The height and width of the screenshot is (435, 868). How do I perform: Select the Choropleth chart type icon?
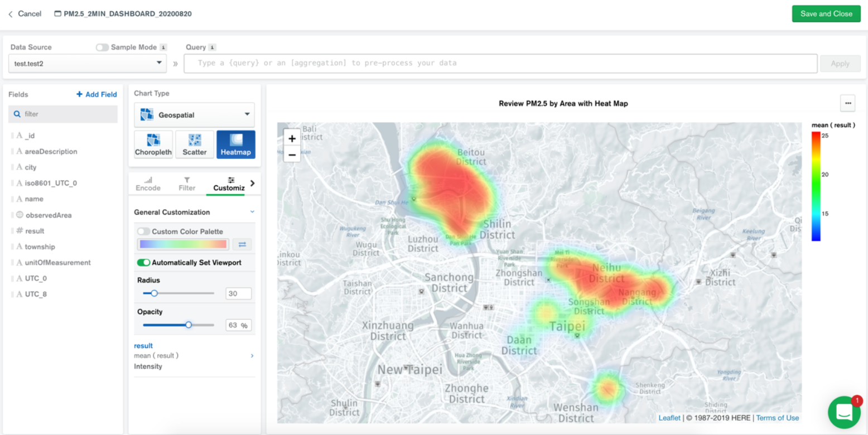tap(153, 144)
